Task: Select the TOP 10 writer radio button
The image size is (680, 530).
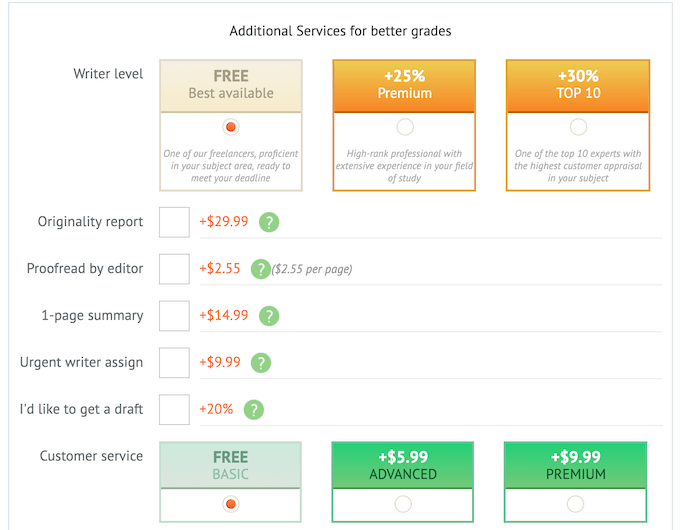Action: pyautogui.click(x=578, y=127)
